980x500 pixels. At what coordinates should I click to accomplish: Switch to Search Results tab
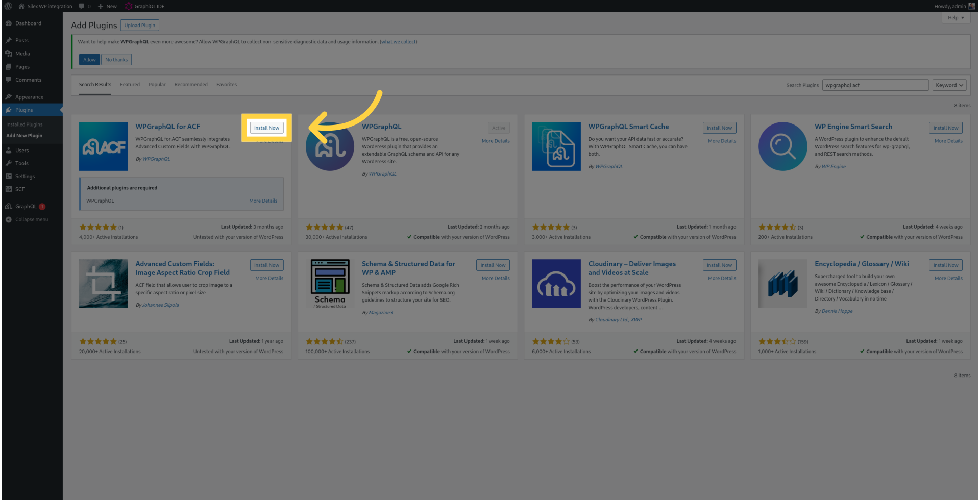(x=95, y=85)
